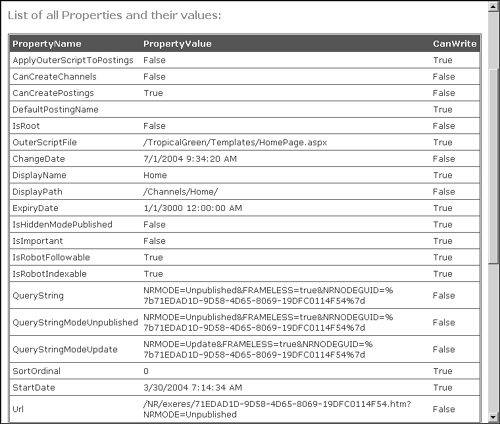Click the IsRobotFollowable property name
Viewport: 500px width, 424px height.
point(51,257)
